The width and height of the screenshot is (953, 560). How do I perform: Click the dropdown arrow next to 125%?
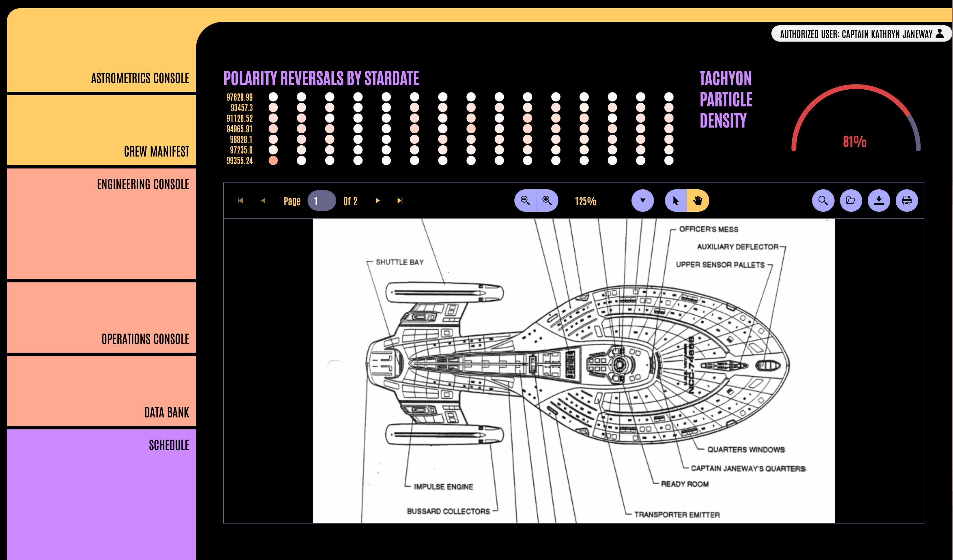(642, 201)
